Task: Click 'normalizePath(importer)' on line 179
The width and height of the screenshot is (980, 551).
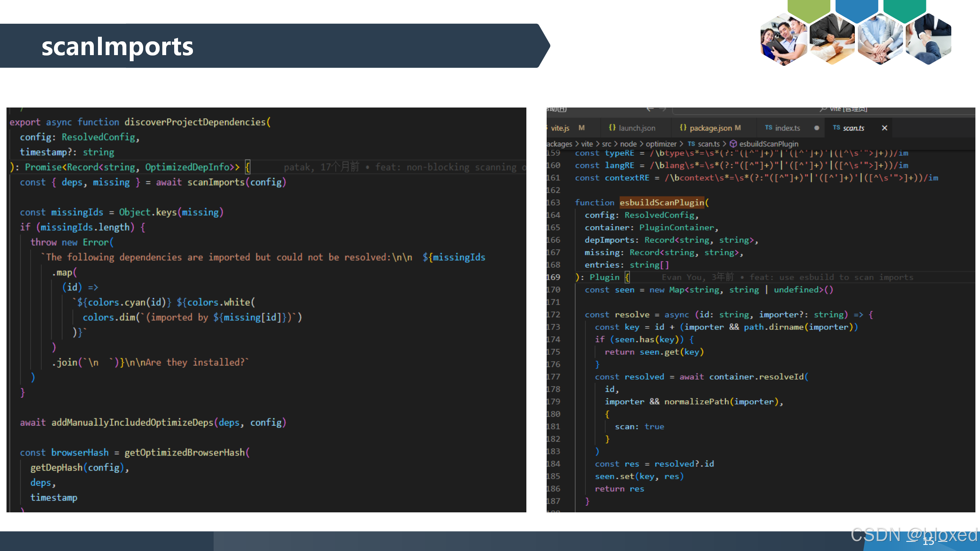Action: (x=721, y=401)
